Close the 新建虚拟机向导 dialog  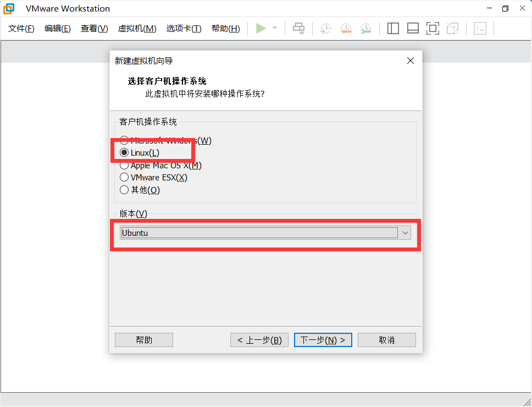coord(411,61)
